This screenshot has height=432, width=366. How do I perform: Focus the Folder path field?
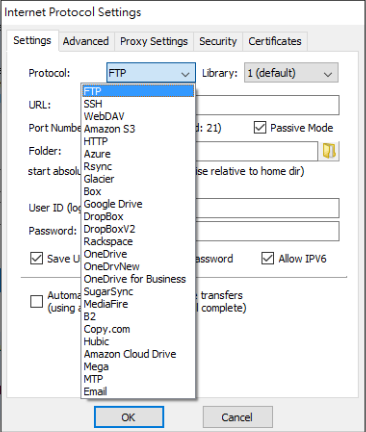tap(257, 151)
